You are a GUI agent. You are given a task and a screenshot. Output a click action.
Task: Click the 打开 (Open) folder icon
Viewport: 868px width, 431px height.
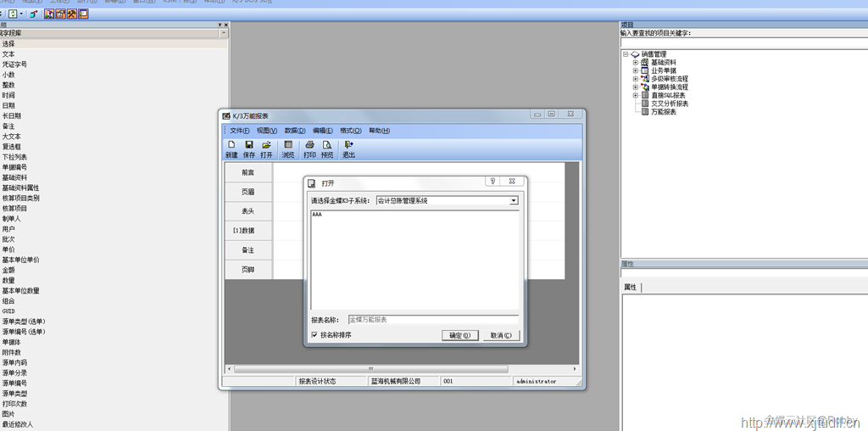tap(266, 145)
